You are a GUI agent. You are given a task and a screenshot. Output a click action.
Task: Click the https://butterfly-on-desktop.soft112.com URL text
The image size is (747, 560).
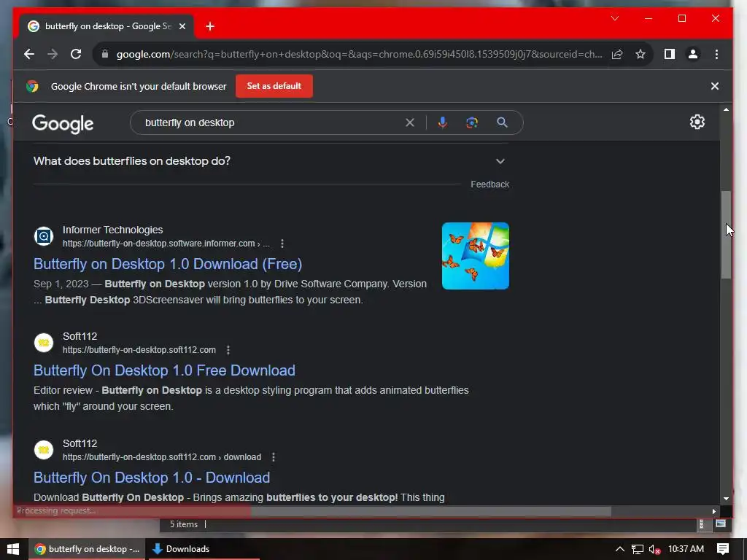[x=139, y=350]
